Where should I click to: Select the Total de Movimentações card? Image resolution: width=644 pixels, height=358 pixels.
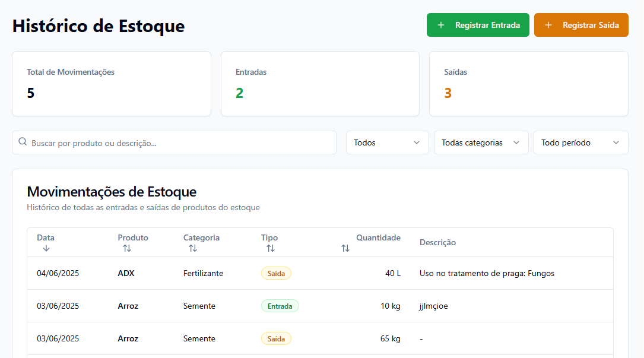112,84
